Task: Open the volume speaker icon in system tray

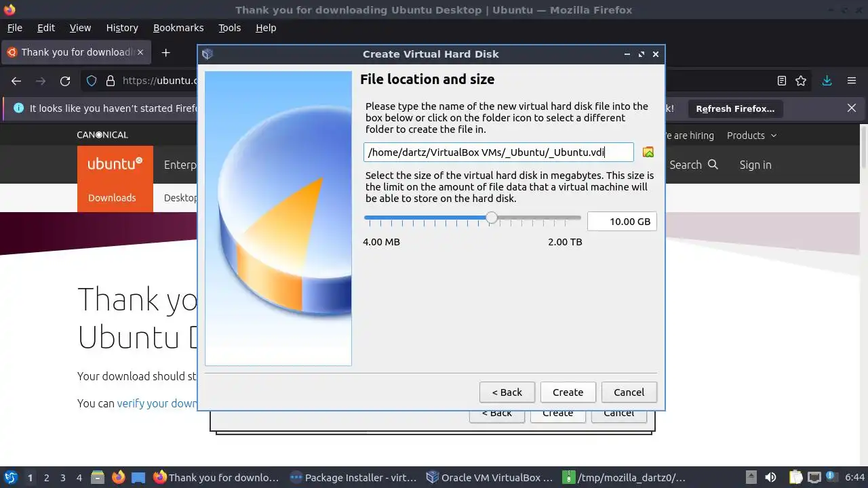Action: coord(770,477)
